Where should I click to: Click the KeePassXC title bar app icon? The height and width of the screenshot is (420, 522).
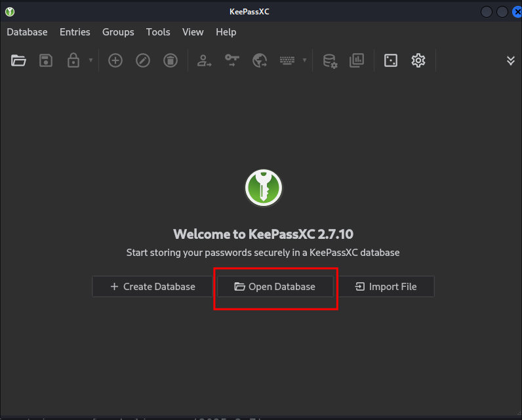click(x=10, y=12)
